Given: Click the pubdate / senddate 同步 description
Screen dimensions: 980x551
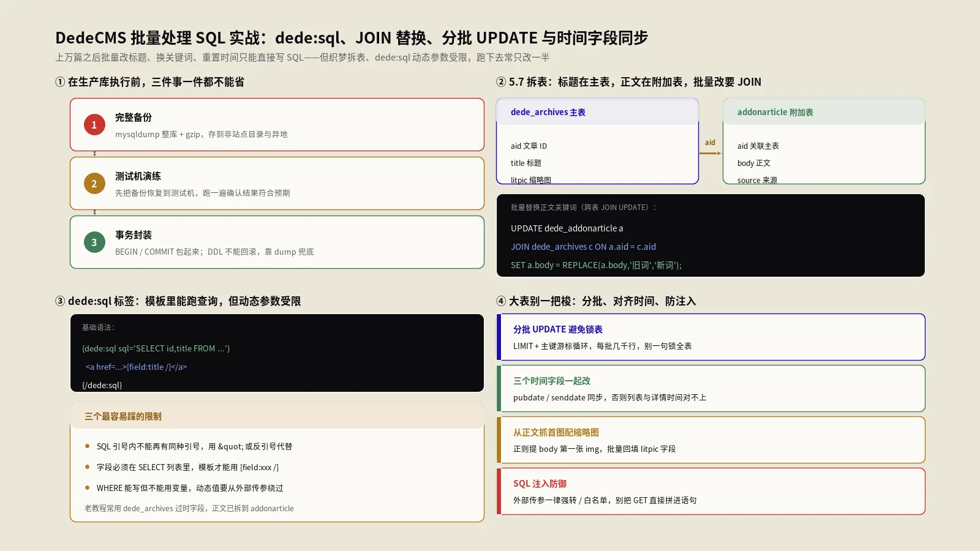Looking at the screenshot, I should [x=609, y=397].
